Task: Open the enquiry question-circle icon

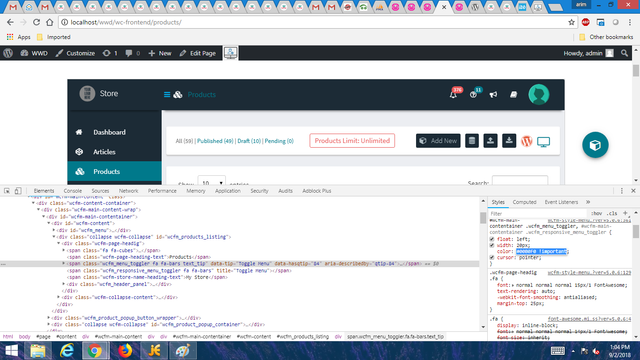Action: click(x=473, y=95)
